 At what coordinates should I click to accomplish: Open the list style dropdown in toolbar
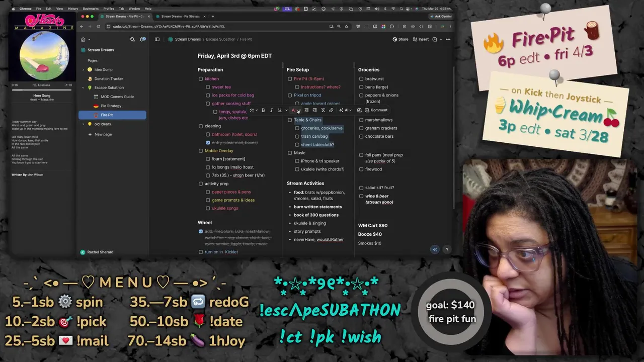(253, 110)
